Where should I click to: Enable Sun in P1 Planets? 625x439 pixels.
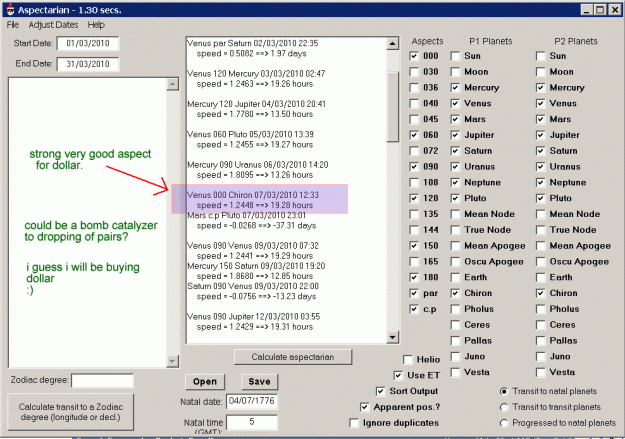point(455,56)
